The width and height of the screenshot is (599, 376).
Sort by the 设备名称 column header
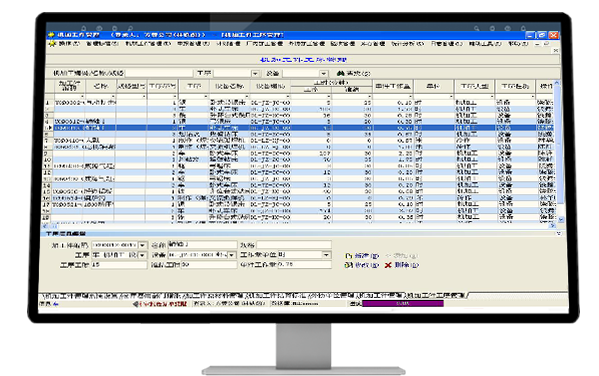(x=229, y=86)
